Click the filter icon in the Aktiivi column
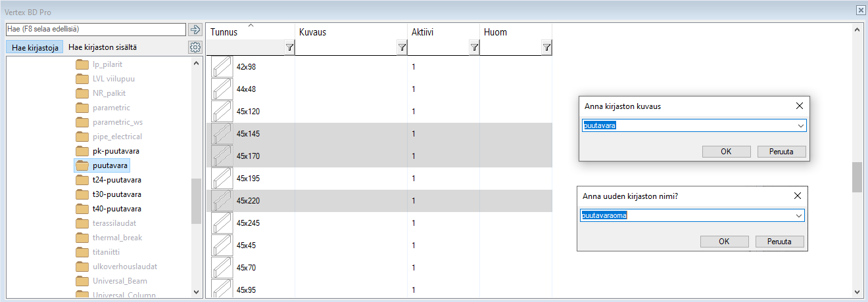This screenshot has width=868, height=302. pos(474,47)
